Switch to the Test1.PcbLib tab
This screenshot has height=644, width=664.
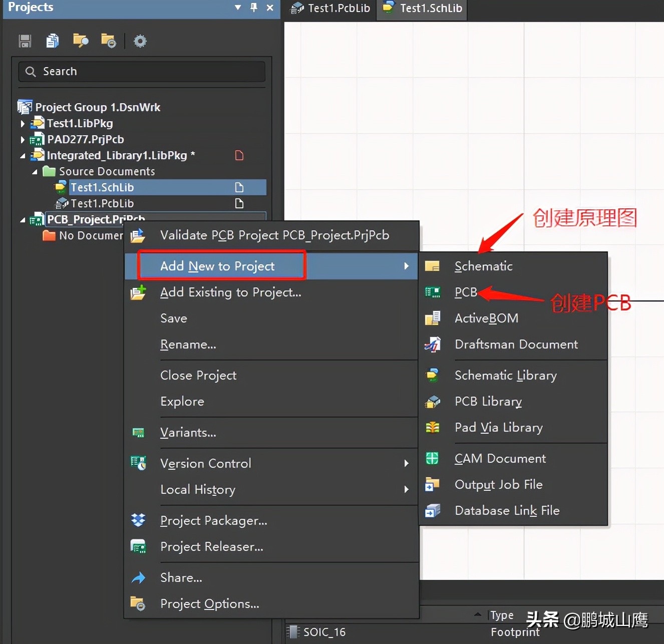pyautogui.click(x=329, y=8)
